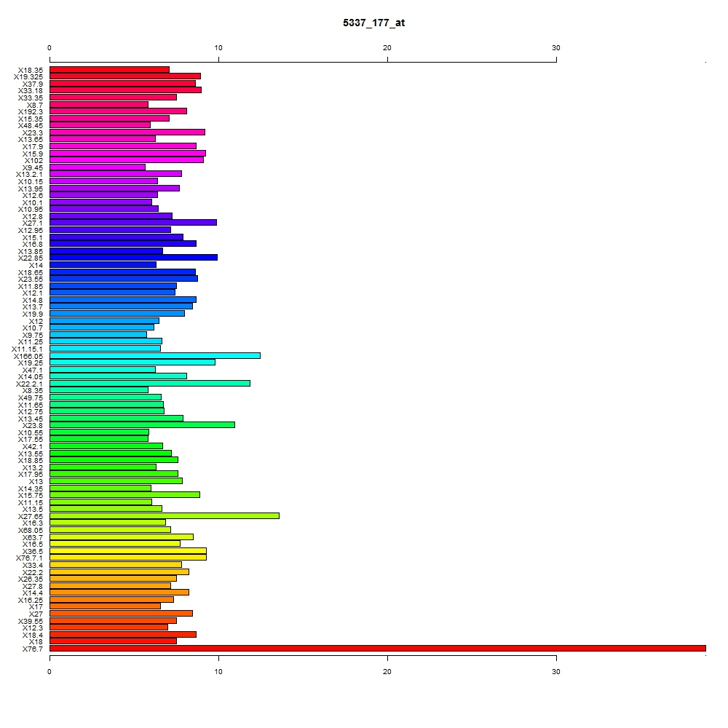The image size is (728, 728).
Task: Click the pink bar for X192.3
Action: pyautogui.click(x=118, y=111)
